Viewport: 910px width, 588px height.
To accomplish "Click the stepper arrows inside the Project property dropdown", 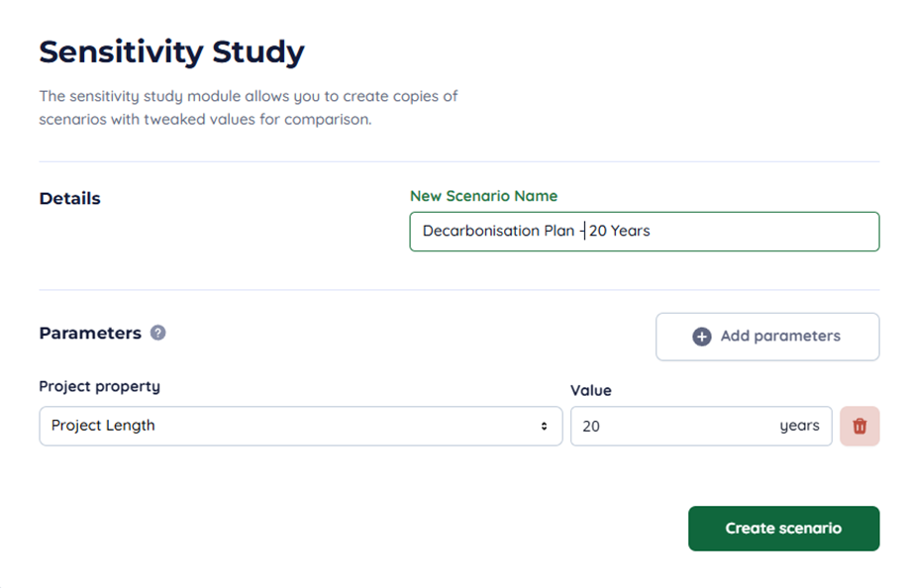I will click(544, 426).
